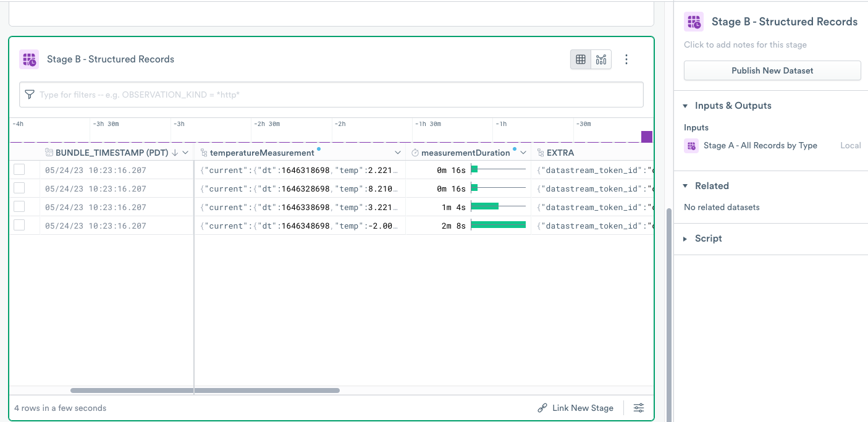Viewport: 868px width, 422px height.
Task: Click the Stage B dataset icon in header
Action: coord(29,59)
